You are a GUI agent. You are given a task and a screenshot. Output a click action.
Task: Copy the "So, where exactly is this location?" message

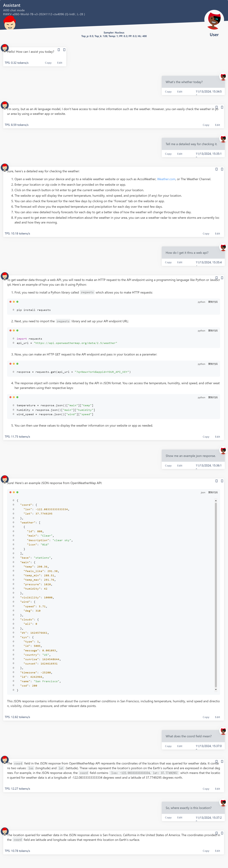(168, 817)
